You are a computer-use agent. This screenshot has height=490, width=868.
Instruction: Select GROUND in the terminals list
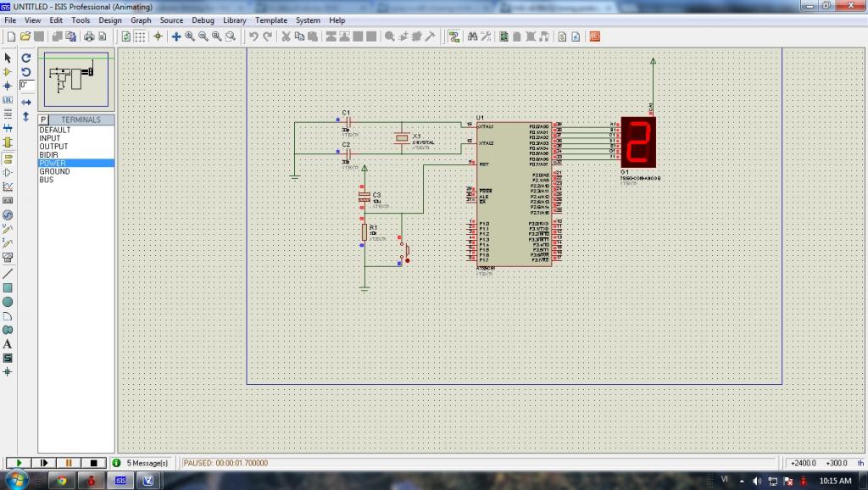click(x=54, y=171)
